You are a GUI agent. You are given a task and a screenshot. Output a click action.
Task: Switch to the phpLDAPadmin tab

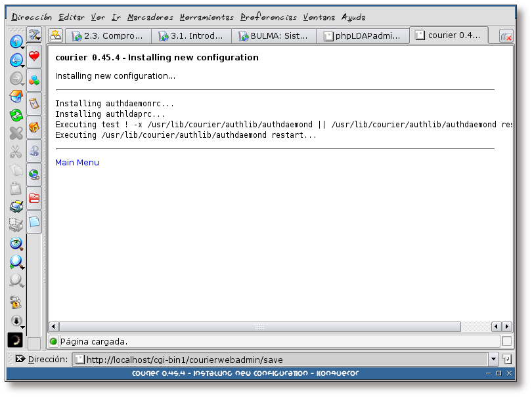pyautogui.click(x=362, y=36)
